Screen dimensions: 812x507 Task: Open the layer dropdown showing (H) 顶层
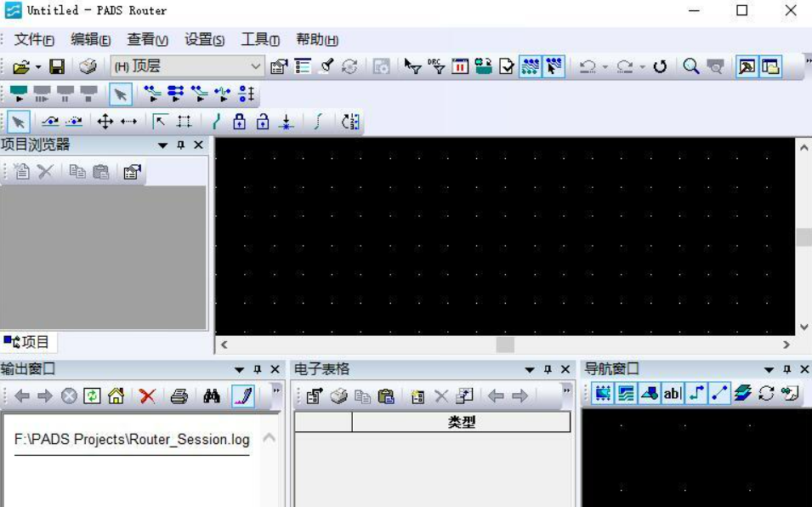[x=187, y=66]
